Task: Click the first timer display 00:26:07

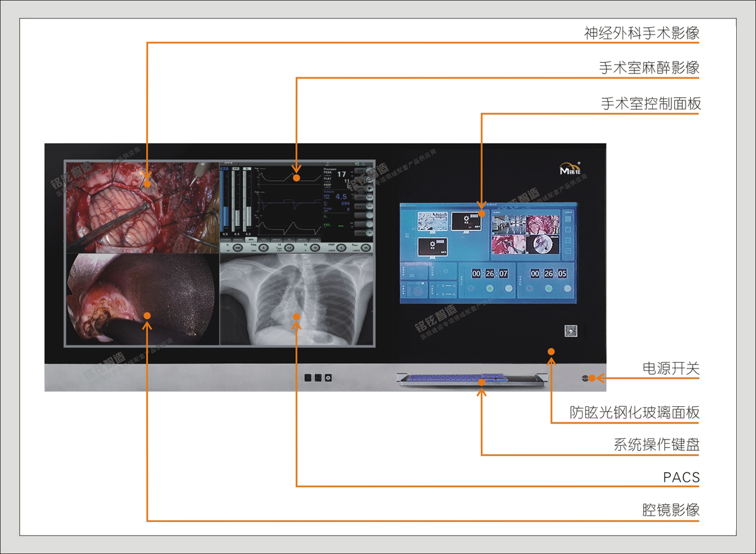Action: coord(490,273)
